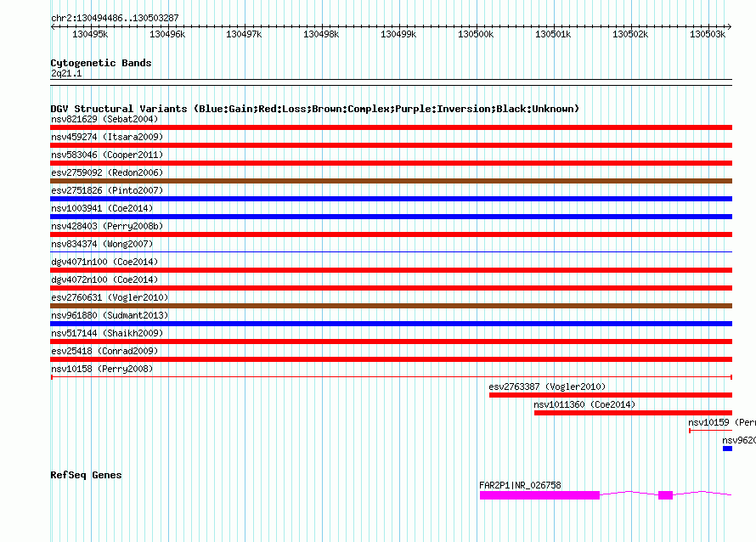Click the nsv517144 (Shaikh2009) label

(x=107, y=333)
